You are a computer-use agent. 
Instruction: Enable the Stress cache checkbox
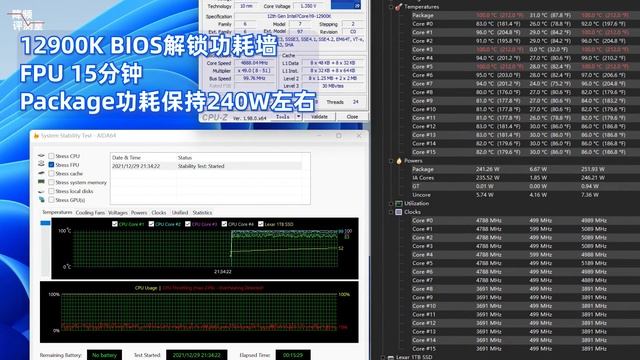coord(51,173)
